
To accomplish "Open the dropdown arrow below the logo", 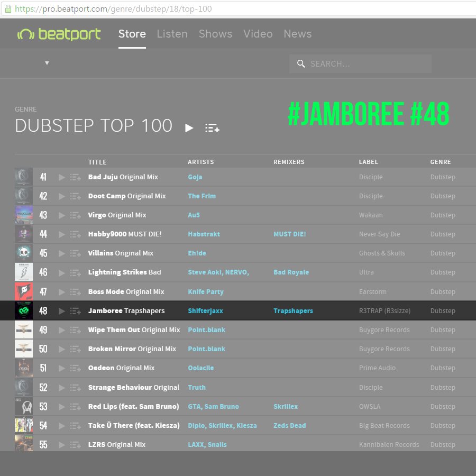I will point(47,63).
